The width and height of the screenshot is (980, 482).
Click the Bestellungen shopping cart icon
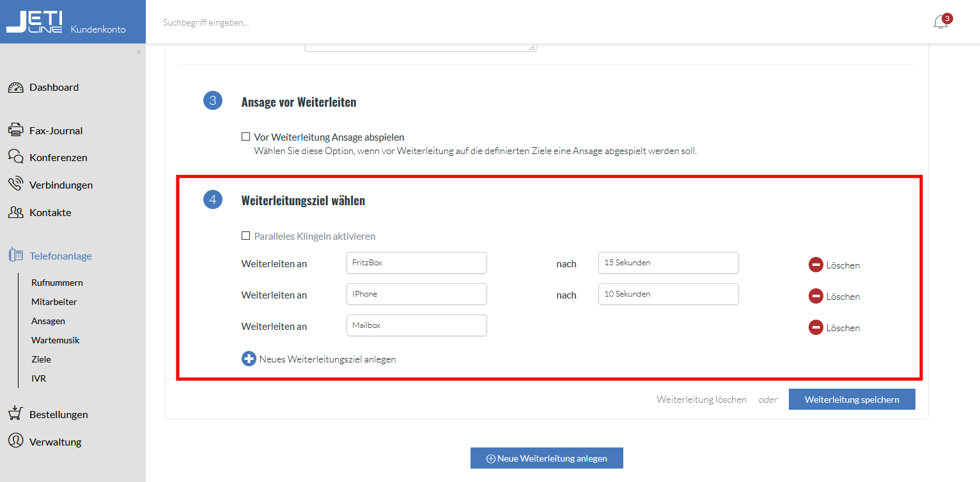[x=16, y=414]
